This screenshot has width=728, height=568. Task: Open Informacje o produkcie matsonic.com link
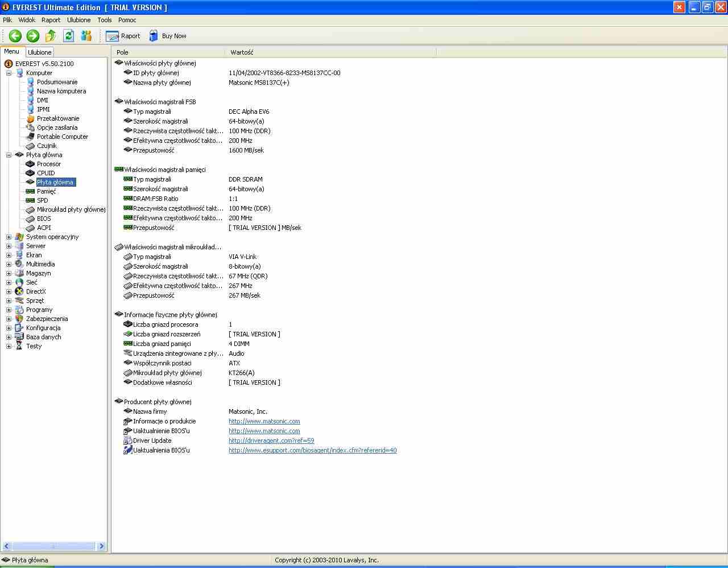pyautogui.click(x=264, y=421)
